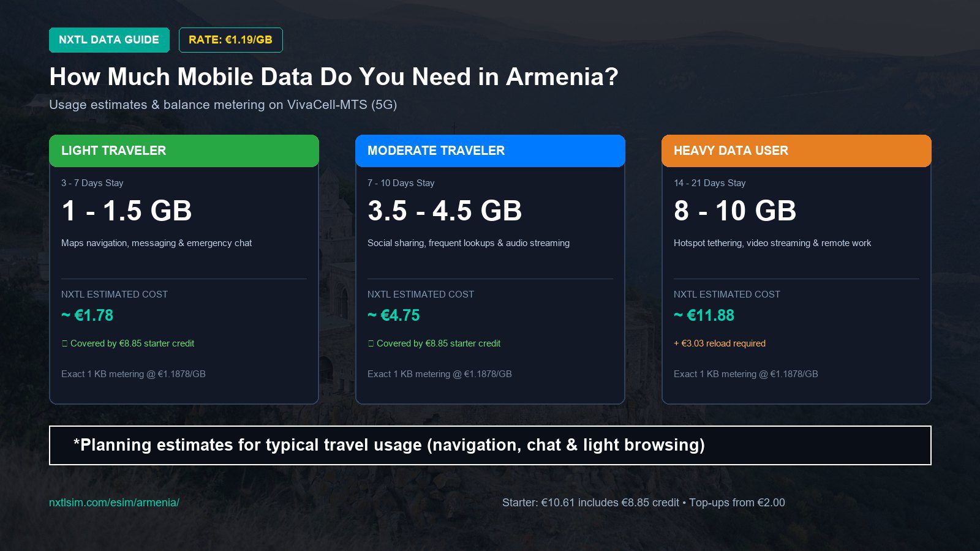Viewport: 980px width, 551px height.
Task: Click the '3.5 - 4.5 GB' figure
Action: pyautogui.click(x=445, y=211)
